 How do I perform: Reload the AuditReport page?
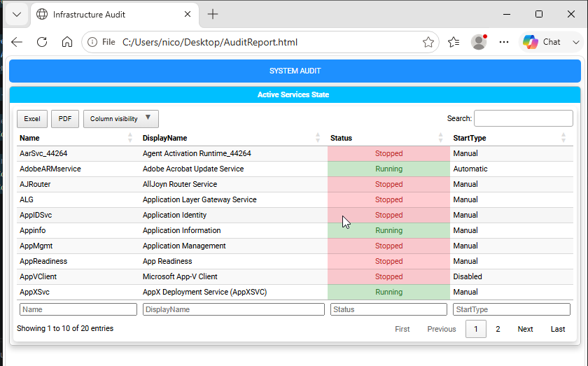coord(42,42)
